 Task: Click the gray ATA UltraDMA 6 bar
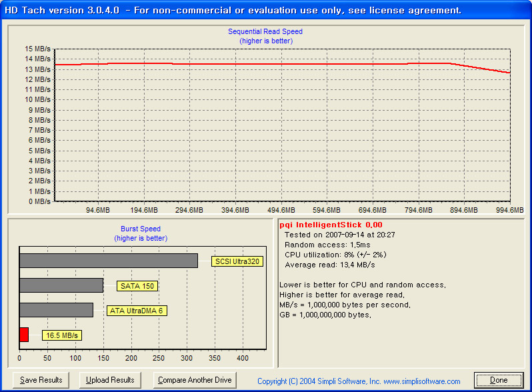tap(56, 310)
